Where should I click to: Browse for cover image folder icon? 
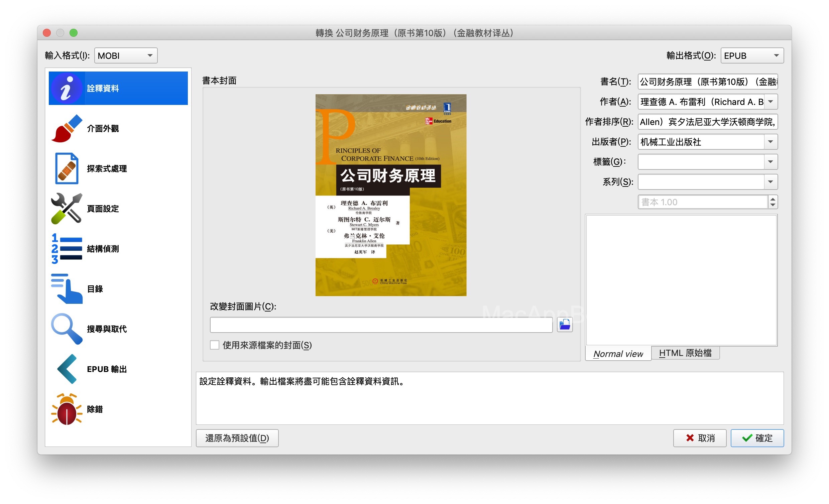(565, 325)
